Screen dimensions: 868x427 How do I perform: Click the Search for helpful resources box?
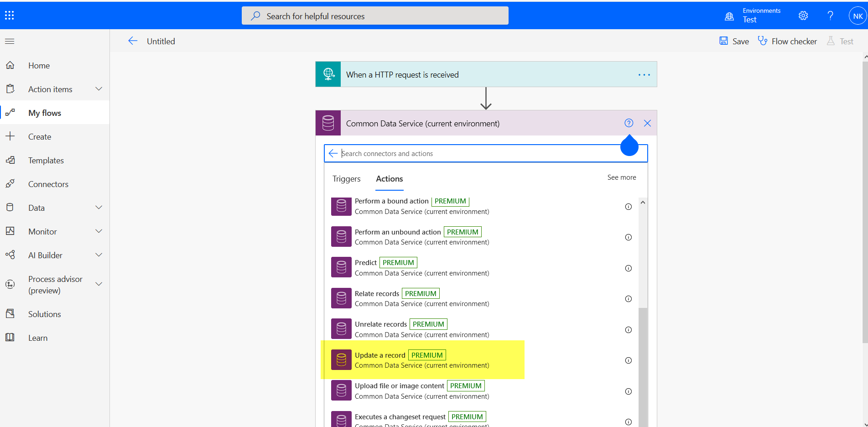click(375, 16)
